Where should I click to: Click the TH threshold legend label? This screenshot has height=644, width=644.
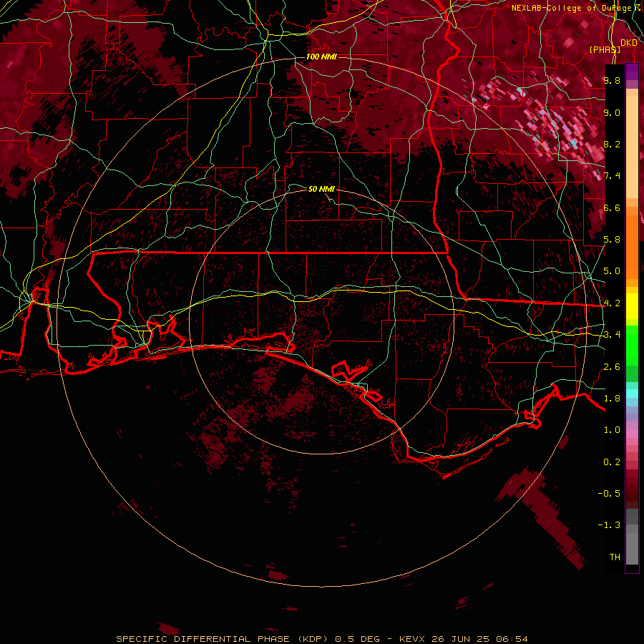click(615, 557)
